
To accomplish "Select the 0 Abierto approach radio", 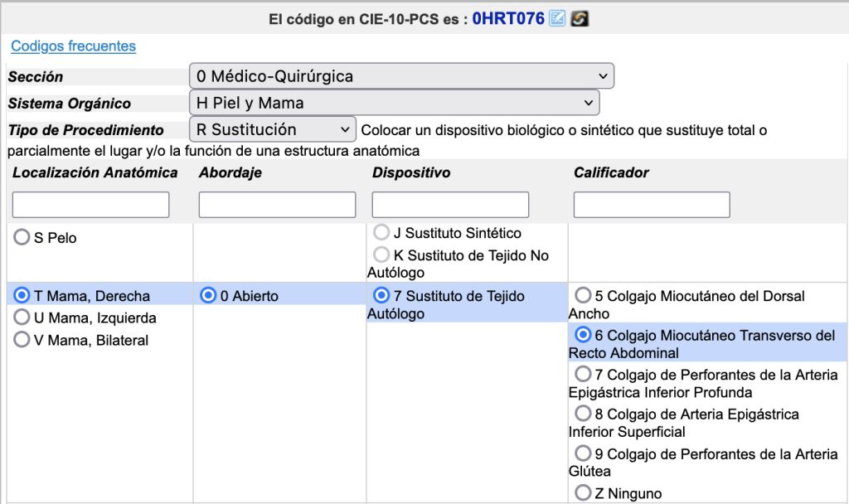I will tap(209, 296).
